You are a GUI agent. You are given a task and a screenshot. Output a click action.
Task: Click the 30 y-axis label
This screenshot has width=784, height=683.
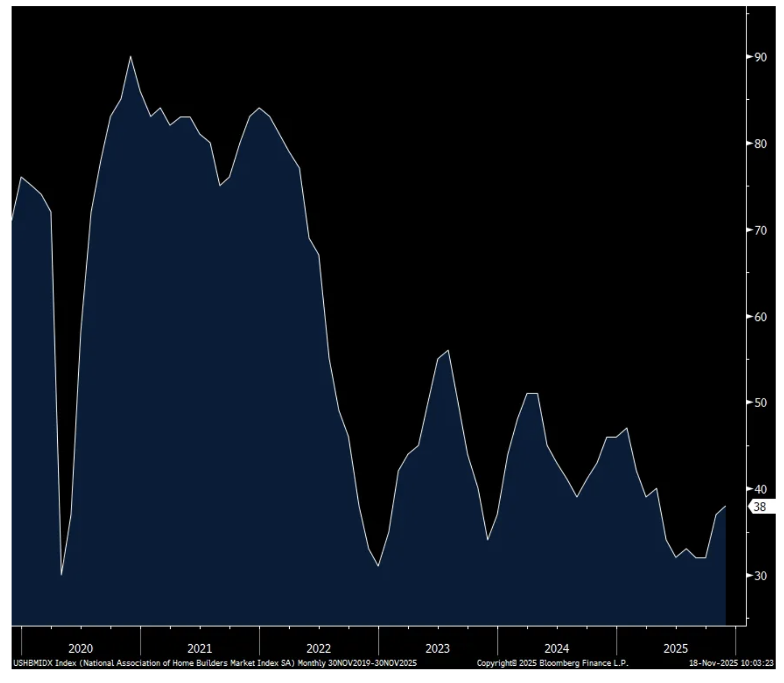tap(760, 575)
